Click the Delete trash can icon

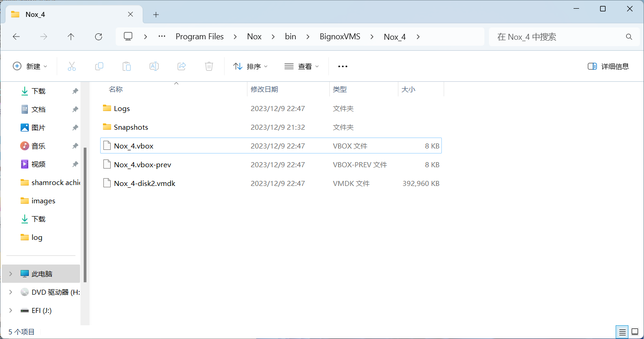209,66
